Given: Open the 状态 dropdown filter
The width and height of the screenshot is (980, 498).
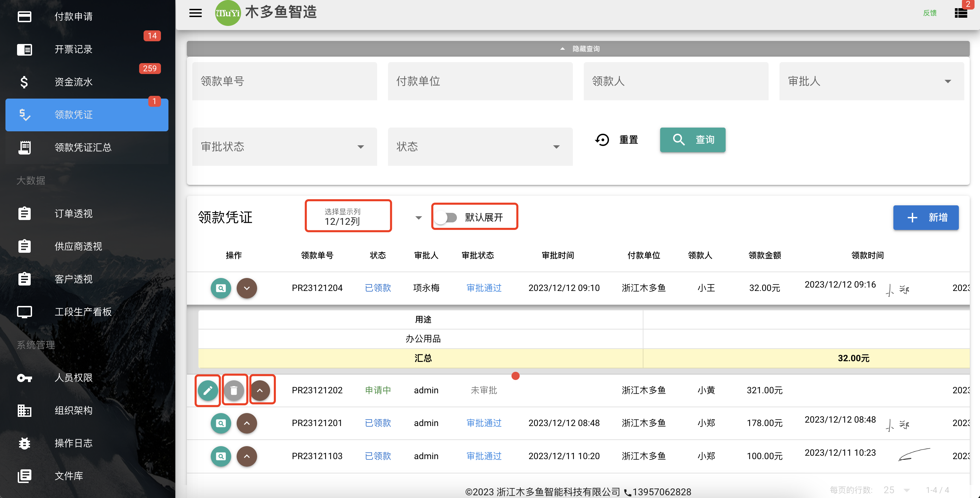Looking at the screenshot, I should click(x=480, y=147).
